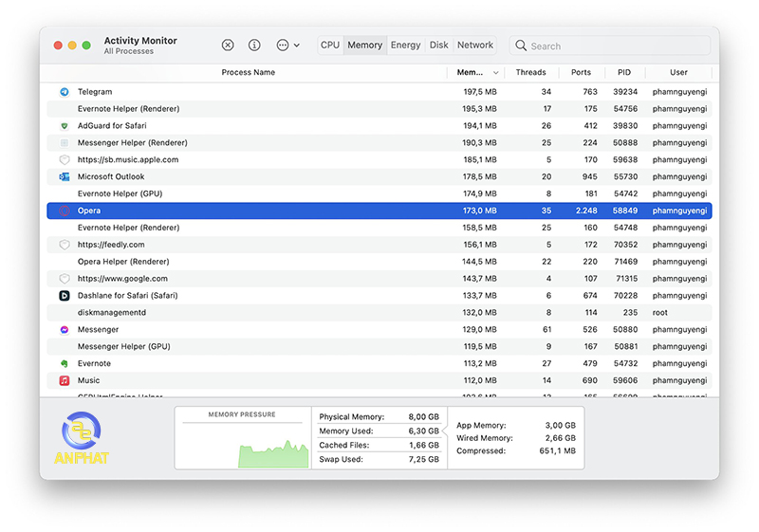Select https://sb.music.apple.com process name
The image size is (759, 532).
click(x=128, y=159)
